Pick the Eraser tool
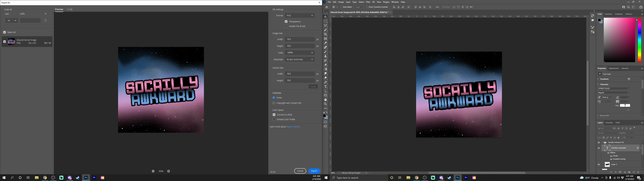This screenshot has width=644, height=181. pyautogui.click(x=325, y=65)
